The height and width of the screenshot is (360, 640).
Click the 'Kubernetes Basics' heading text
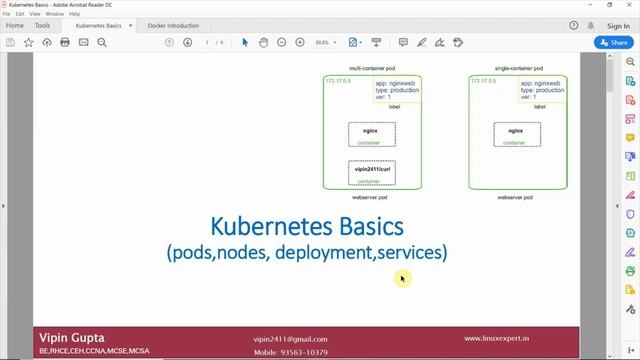(x=307, y=226)
